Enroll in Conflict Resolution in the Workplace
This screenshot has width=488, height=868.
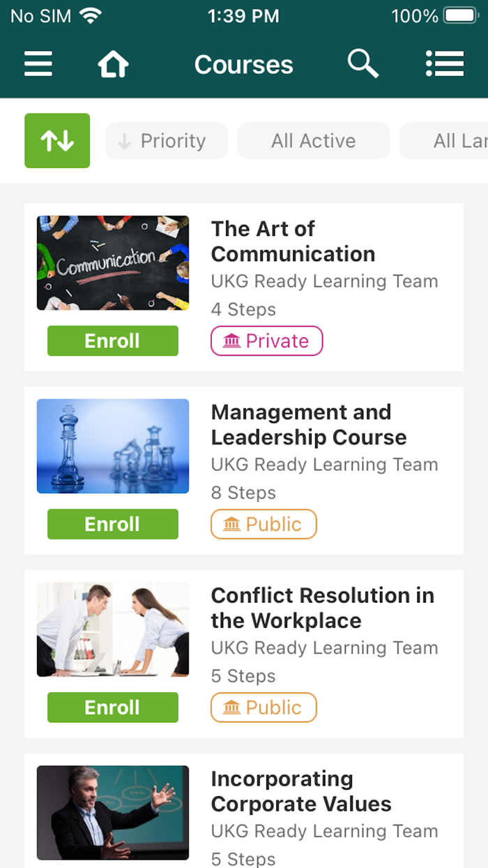tap(112, 708)
